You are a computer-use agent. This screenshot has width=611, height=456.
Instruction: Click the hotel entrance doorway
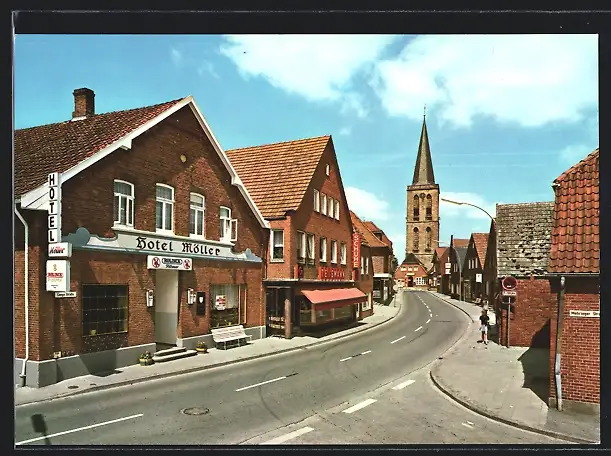(166, 308)
